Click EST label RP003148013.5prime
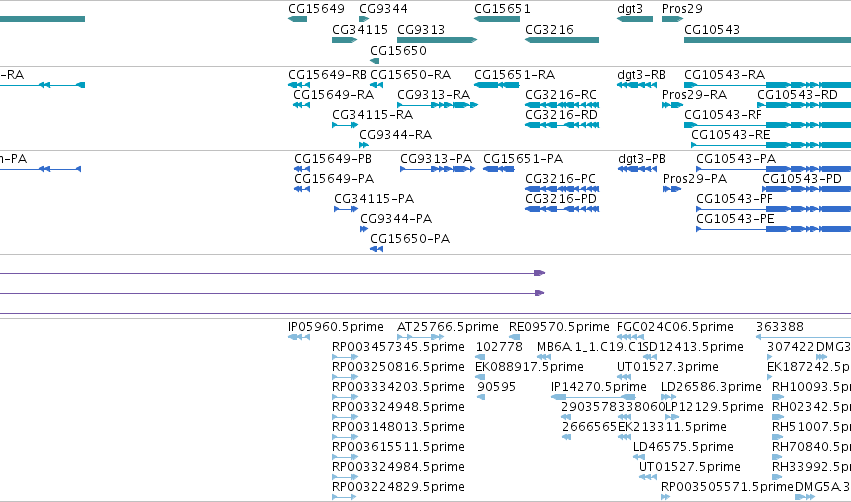The height and width of the screenshot is (502, 851). tap(398, 428)
